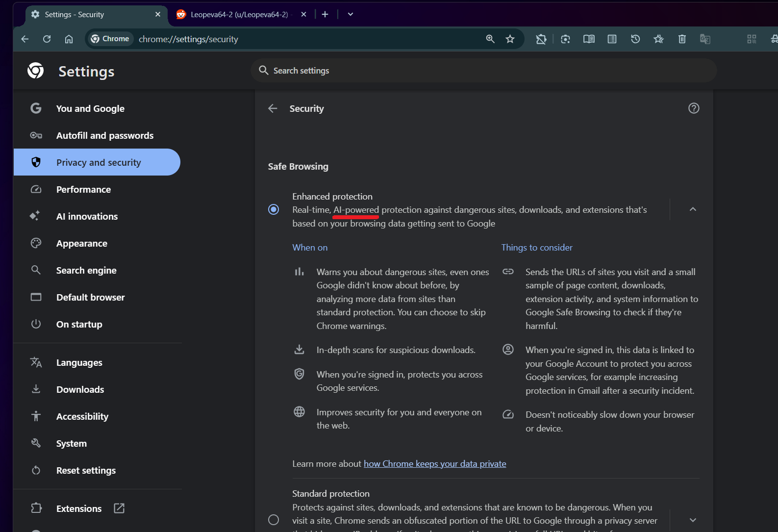778x532 pixels.
Task: Click the trash can toolbar icon
Action: [x=682, y=39]
